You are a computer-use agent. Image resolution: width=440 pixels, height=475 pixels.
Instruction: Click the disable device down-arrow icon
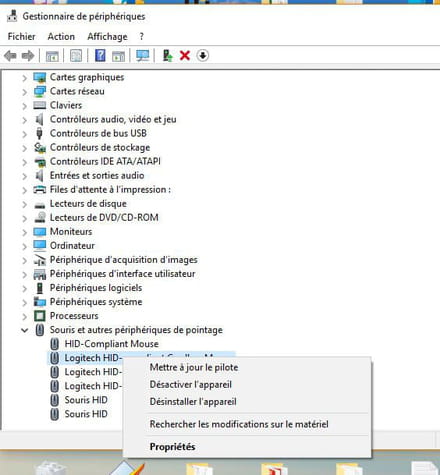[203, 55]
